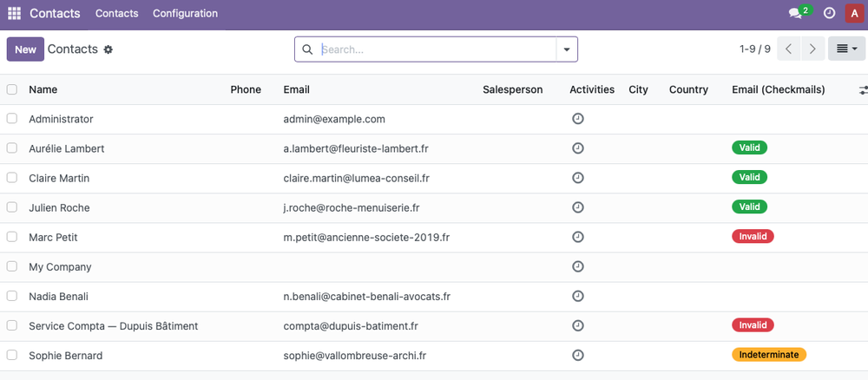
Task: Open the list view switcher dropdown
Action: pos(846,49)
